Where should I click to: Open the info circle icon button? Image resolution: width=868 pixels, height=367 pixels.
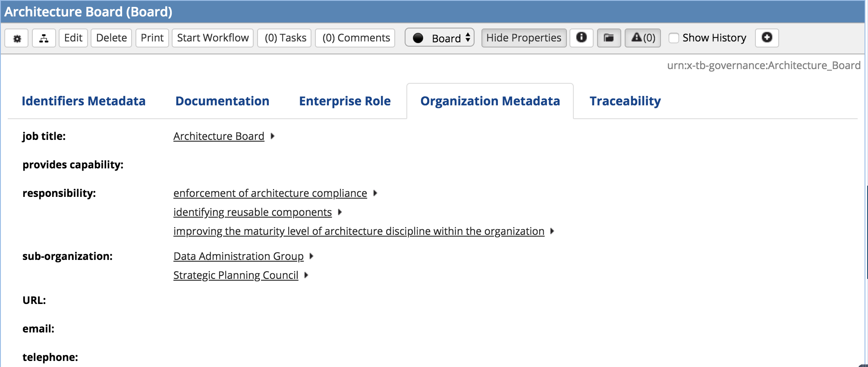[581, 38]
